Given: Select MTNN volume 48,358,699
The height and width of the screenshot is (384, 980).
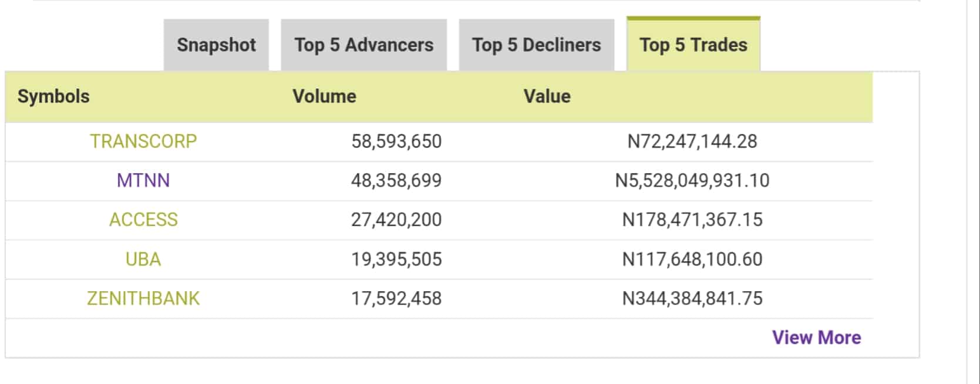Looking at the screenshot, I should (x=396, y=180).
